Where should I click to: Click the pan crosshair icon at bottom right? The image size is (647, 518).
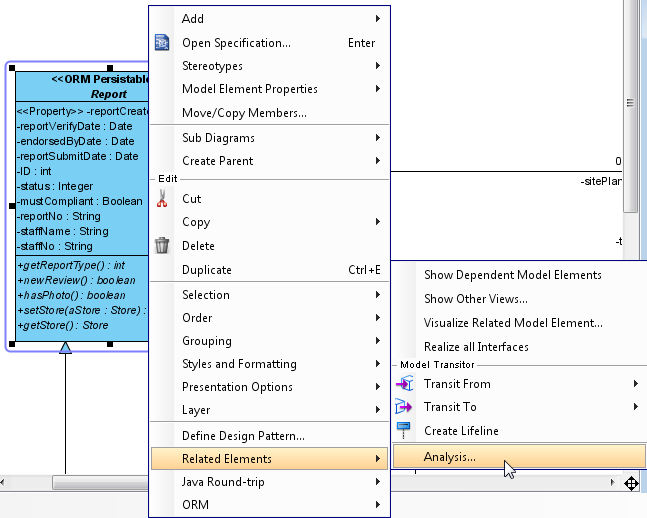(x=632, y=484)
